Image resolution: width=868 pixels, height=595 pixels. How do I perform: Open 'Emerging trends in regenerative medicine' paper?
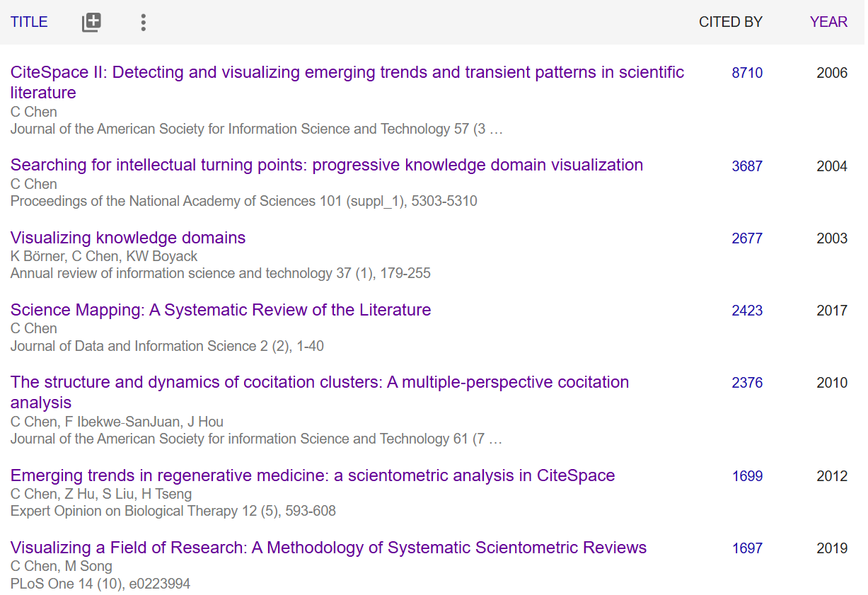point(312,475)
